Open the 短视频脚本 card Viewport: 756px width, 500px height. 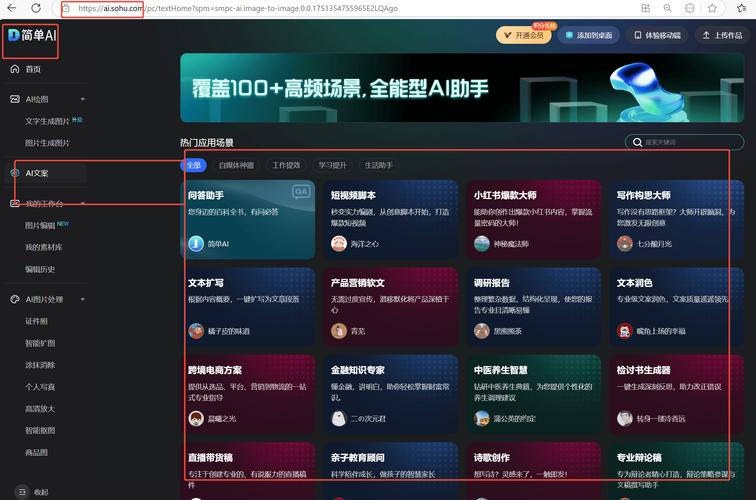point(391,219)
